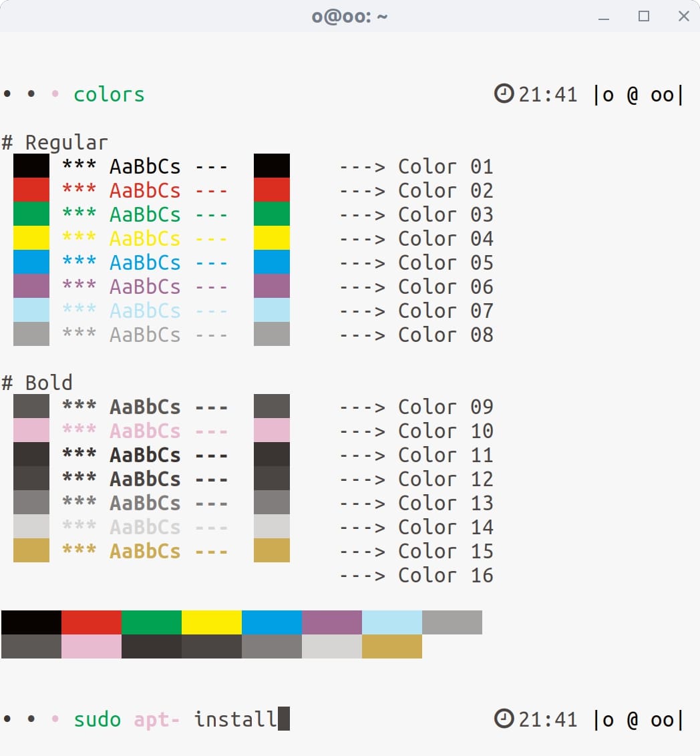Image resolution: width=700 pixels, height=756 pixels.
Task: Click the purple "AaBbCs" sample text
Action: click(145, 287)
